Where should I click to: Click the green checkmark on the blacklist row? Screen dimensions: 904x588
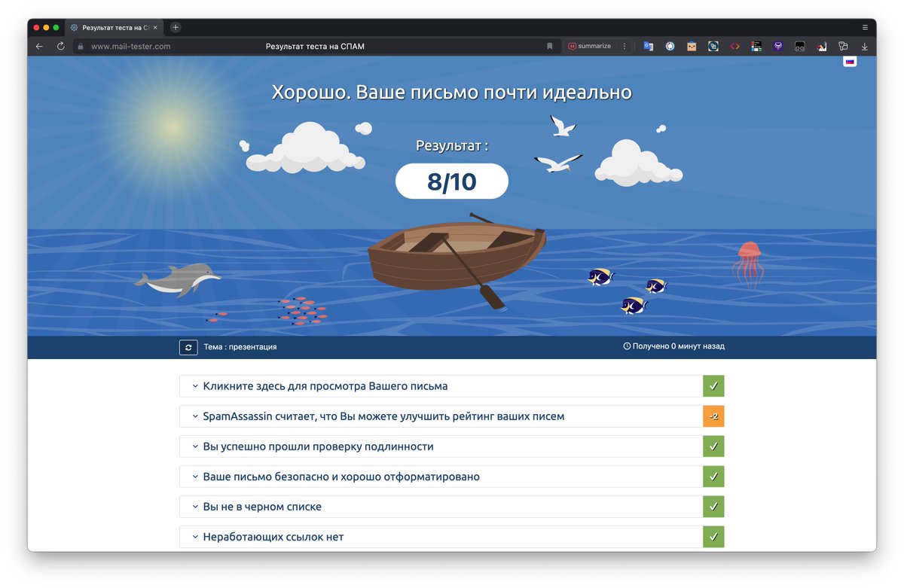(713, 507)
